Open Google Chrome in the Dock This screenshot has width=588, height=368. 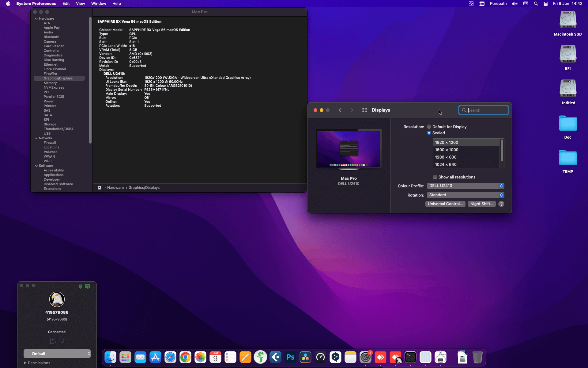[185, 357]
